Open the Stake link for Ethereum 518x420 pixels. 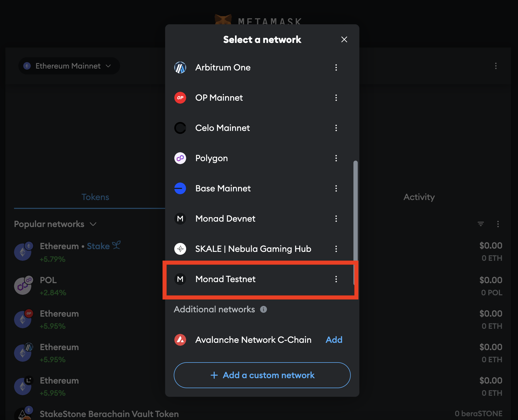[x=98, y=246]
